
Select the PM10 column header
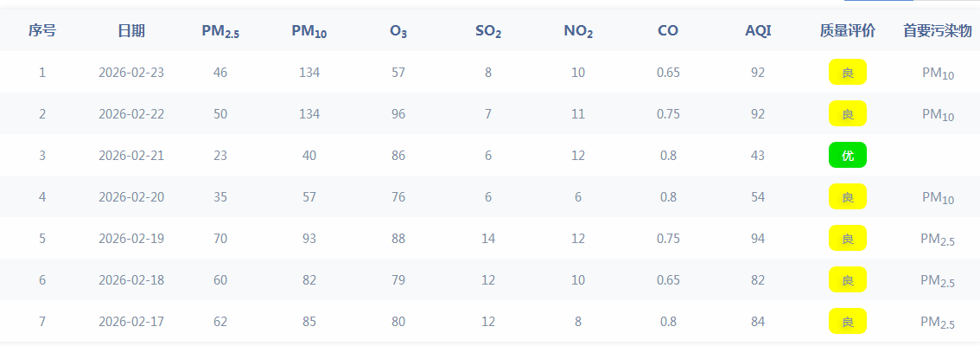(309, 31)
